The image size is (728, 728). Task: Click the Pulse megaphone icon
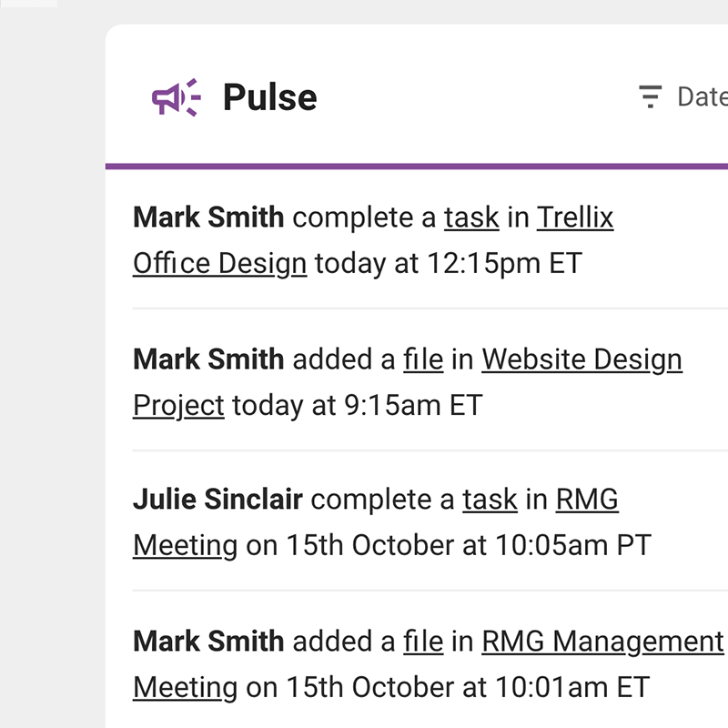coord(175,97)
